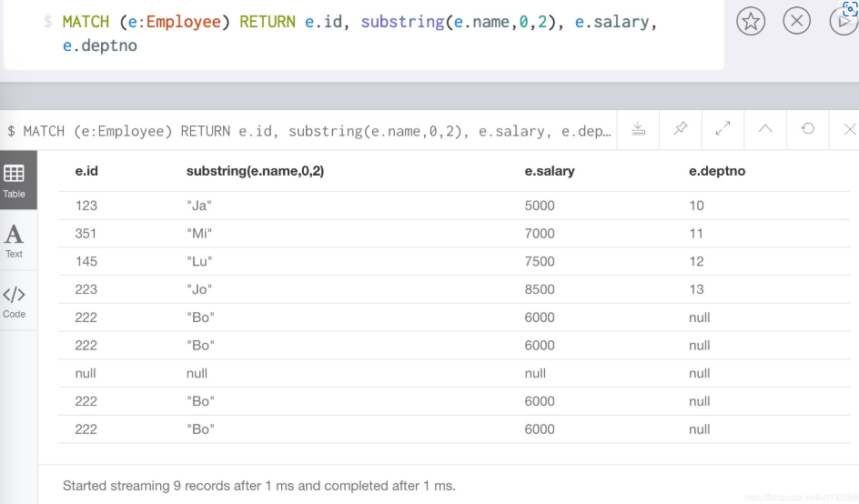Select the e.salary column header
859x504 pixels.
click(550, 171)
